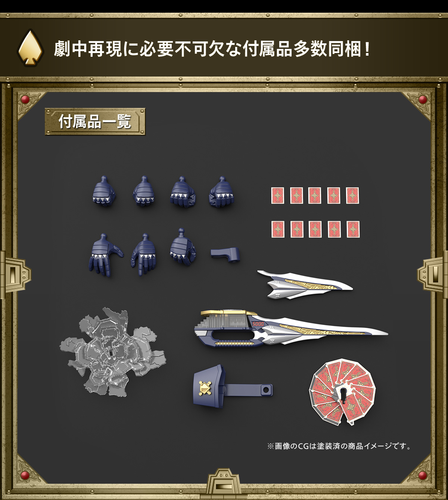Select the third hand in second row
448x500 pixels.
click(x=183, y=247)
